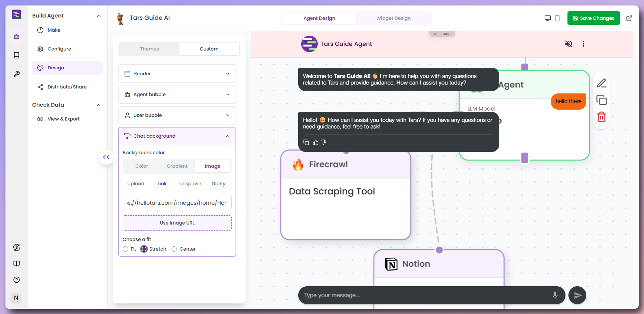Image resolution: width=644 pixels, height=314 pixels.
Task: Collapse the Chat background section
Action: click(177, 136)
